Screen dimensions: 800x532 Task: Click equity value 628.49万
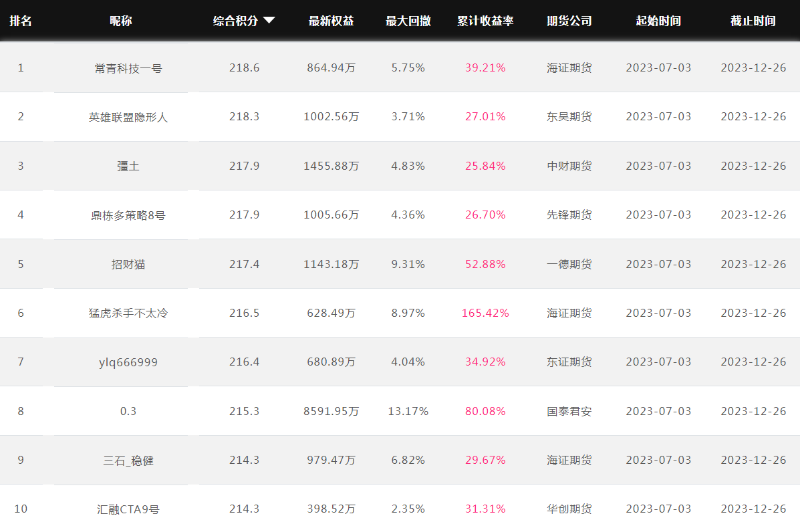coord(331,313)
